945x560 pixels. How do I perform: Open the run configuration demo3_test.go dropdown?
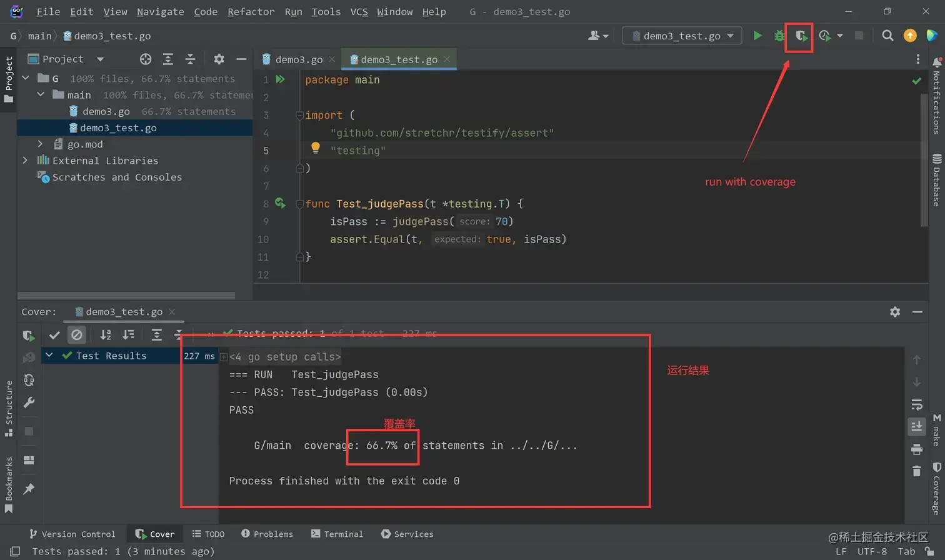tap(682, 36)
